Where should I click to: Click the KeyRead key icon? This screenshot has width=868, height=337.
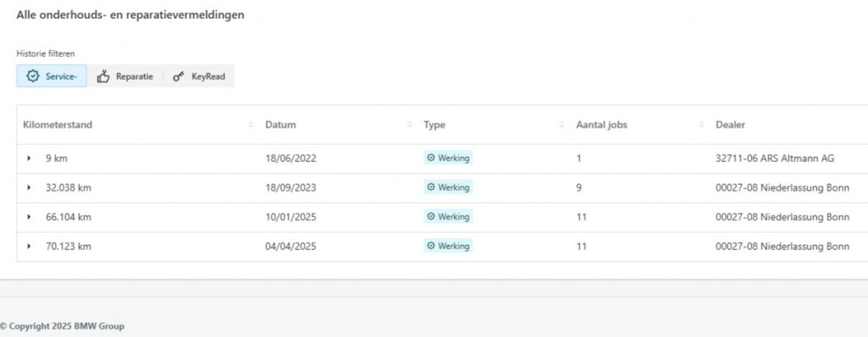pos(178,76)
